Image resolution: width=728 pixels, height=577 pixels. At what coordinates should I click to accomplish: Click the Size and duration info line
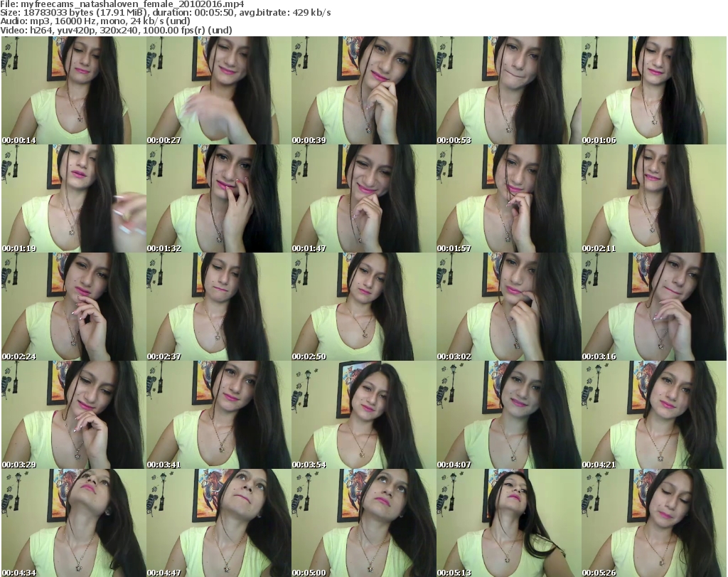click(165, 13)
